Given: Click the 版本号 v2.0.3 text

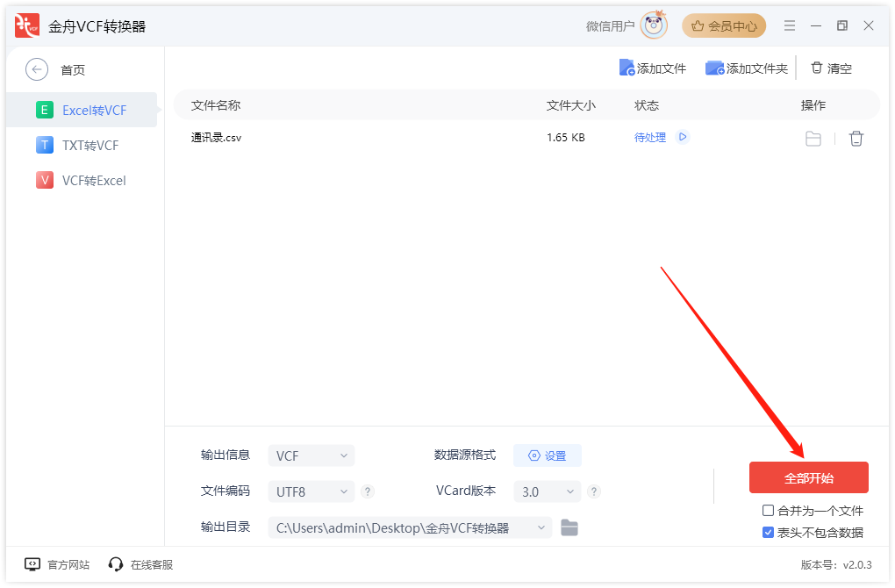Looking at the screenshot, I should (x=836, y=564).
